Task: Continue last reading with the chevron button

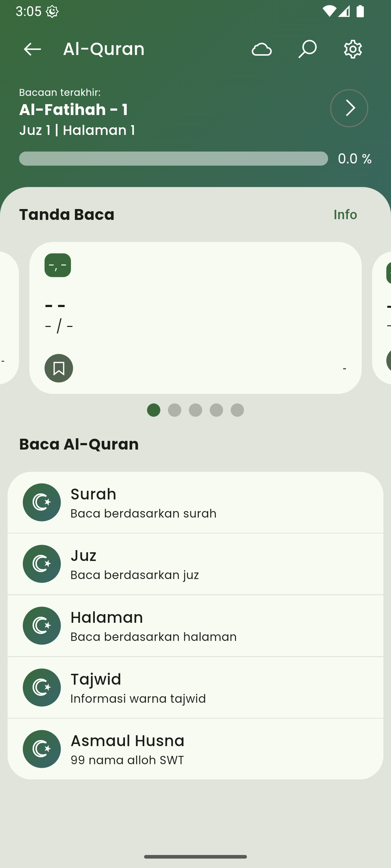Action: coord(349,108)
